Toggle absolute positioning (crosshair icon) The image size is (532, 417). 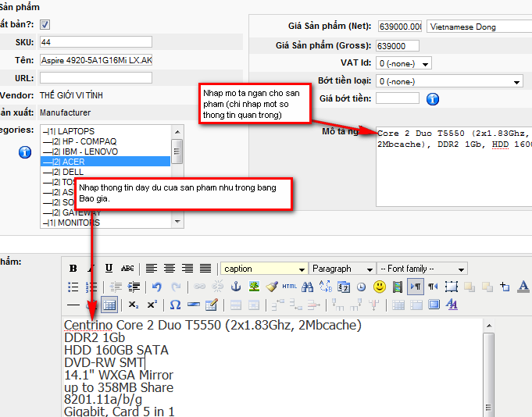(505, 287)
